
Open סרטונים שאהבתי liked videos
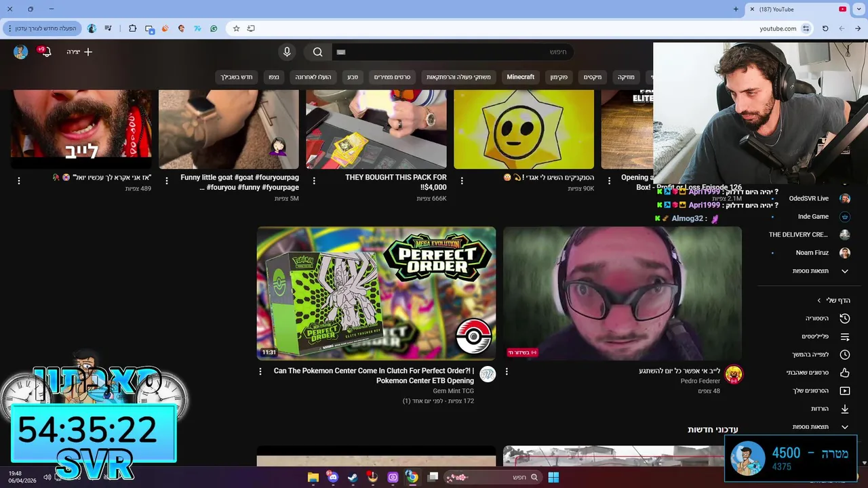click(x=818, y=373)
